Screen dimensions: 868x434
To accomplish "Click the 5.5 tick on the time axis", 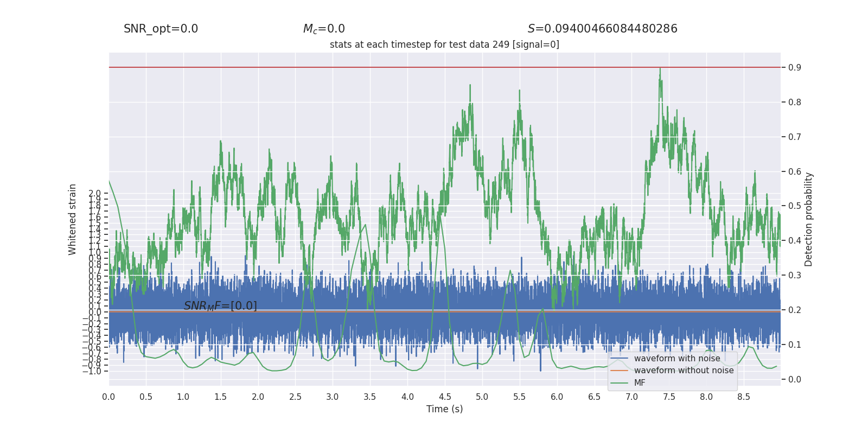I will tap(519, 397).
